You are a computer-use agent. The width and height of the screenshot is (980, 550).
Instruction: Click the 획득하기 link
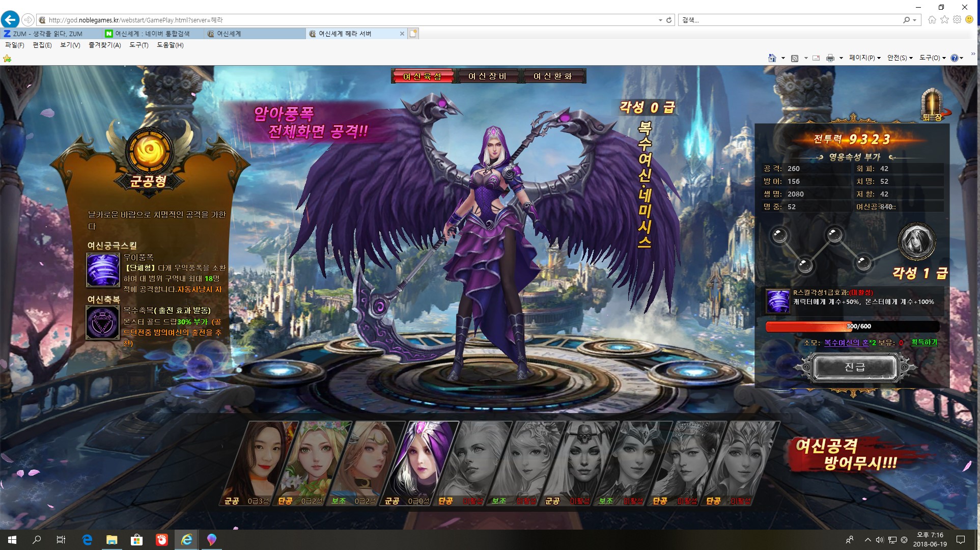click(x=924, y=342)
